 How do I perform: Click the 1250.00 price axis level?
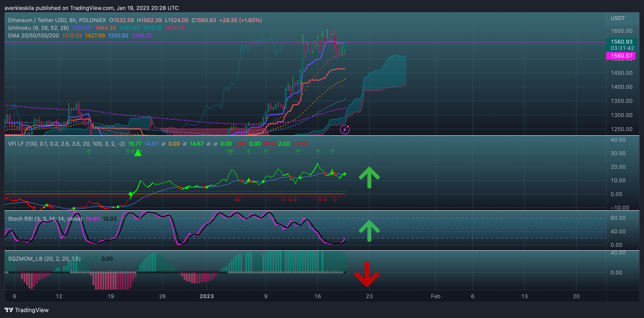[x=621, y=129]
